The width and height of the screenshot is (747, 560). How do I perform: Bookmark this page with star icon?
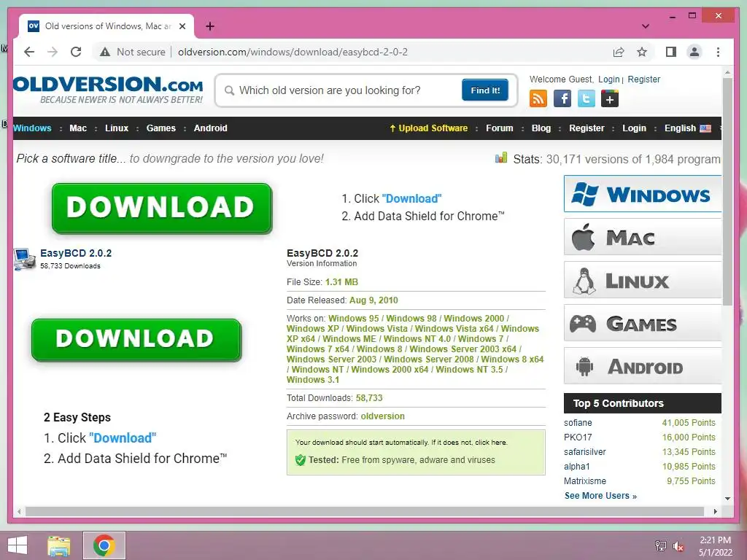(x=642, y=52)
